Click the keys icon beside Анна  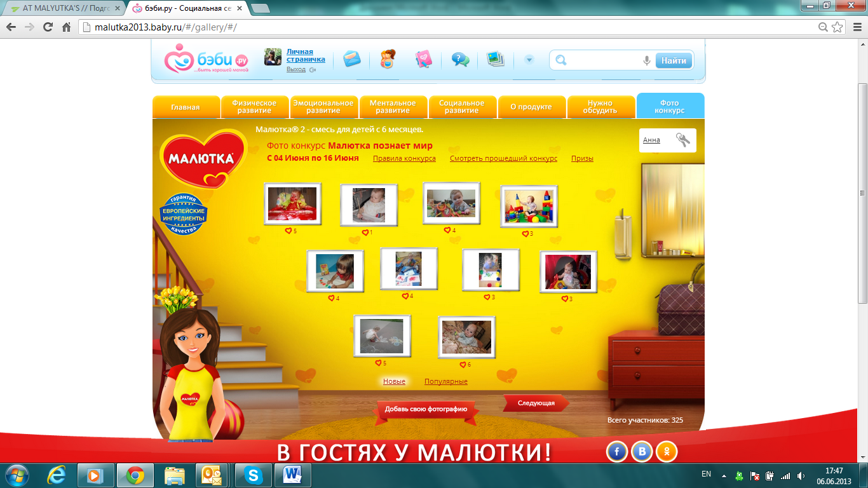click(x=682, y=140)
